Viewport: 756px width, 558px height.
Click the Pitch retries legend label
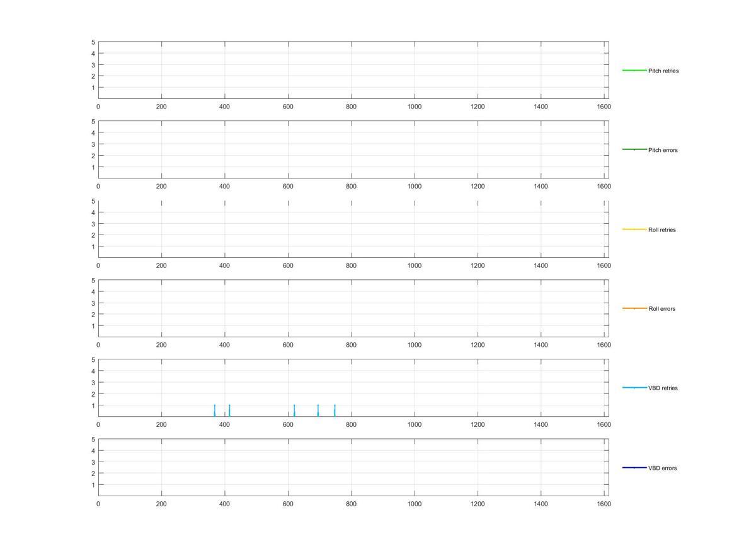tap(663, 71)
